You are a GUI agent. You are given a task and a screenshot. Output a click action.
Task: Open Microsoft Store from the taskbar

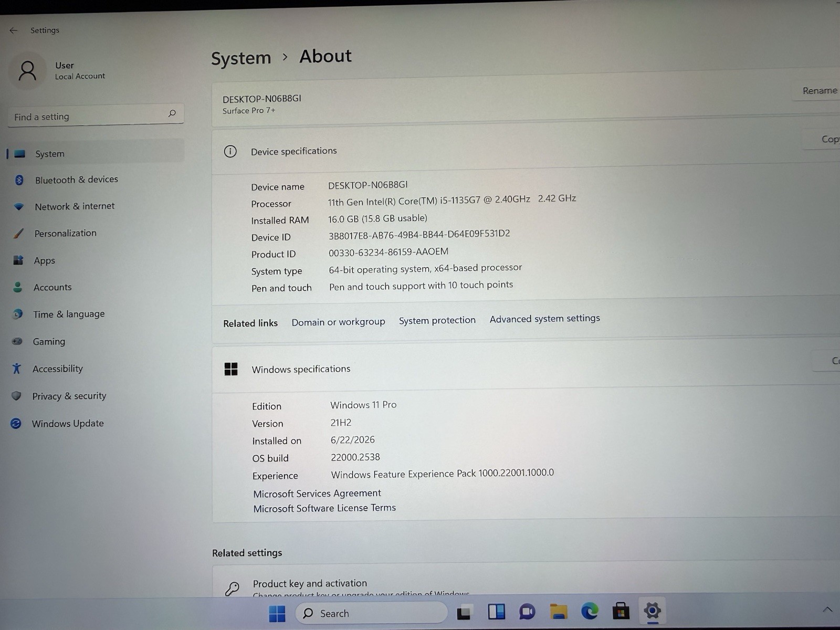coord(621,611)
